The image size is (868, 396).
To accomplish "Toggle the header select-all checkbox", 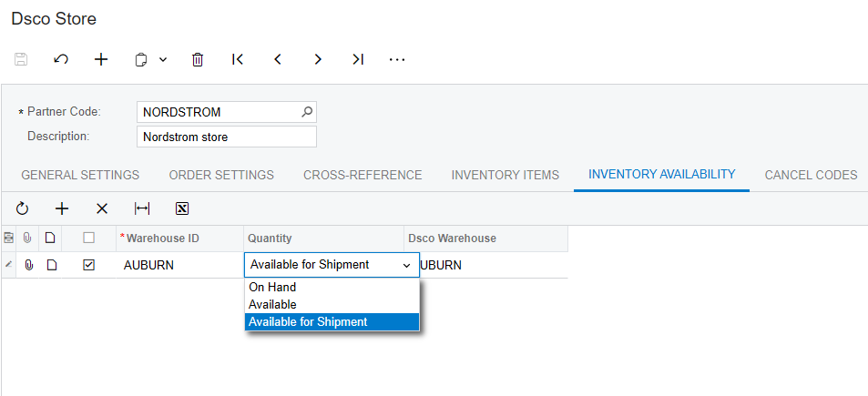I will (88, 239).
